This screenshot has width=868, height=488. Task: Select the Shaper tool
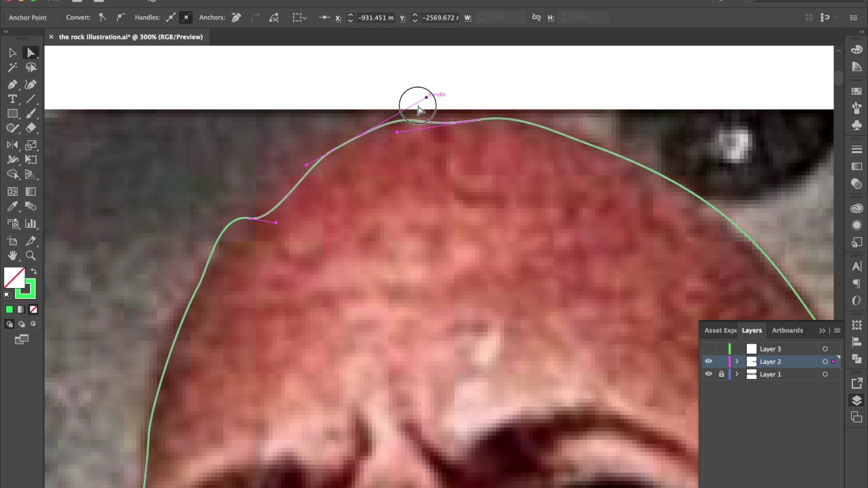tap(13, 128)
